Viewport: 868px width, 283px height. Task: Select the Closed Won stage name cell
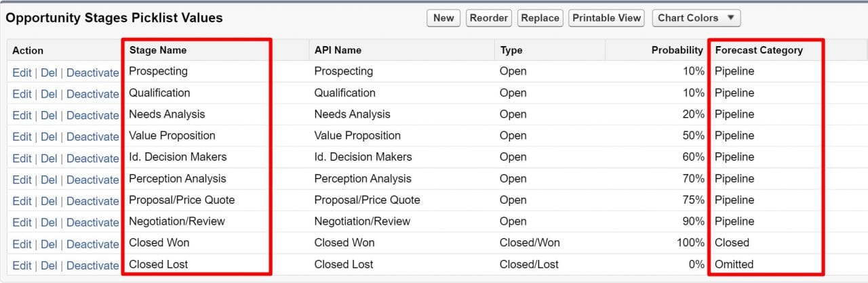pyautogui.click(x=159, y=242)
